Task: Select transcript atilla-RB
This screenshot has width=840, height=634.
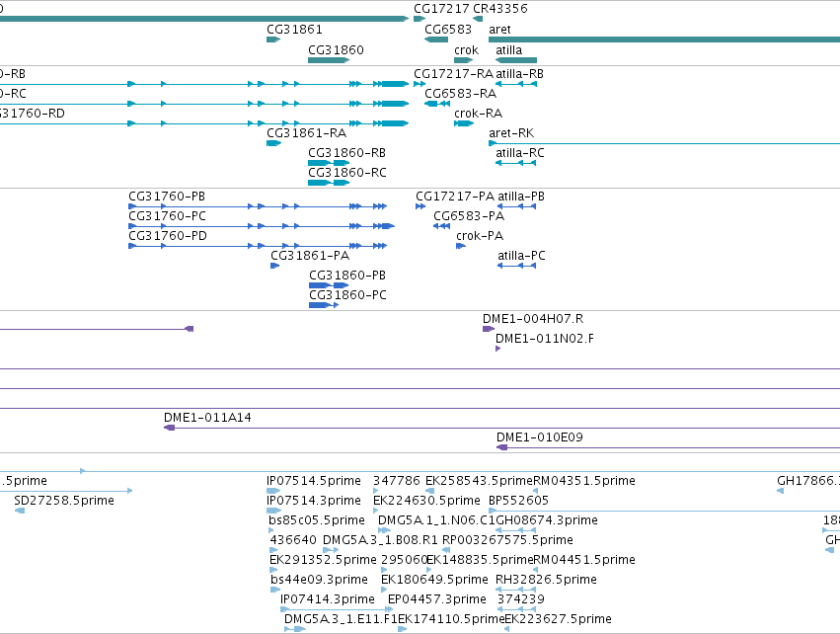Action: tap(519, 74)
